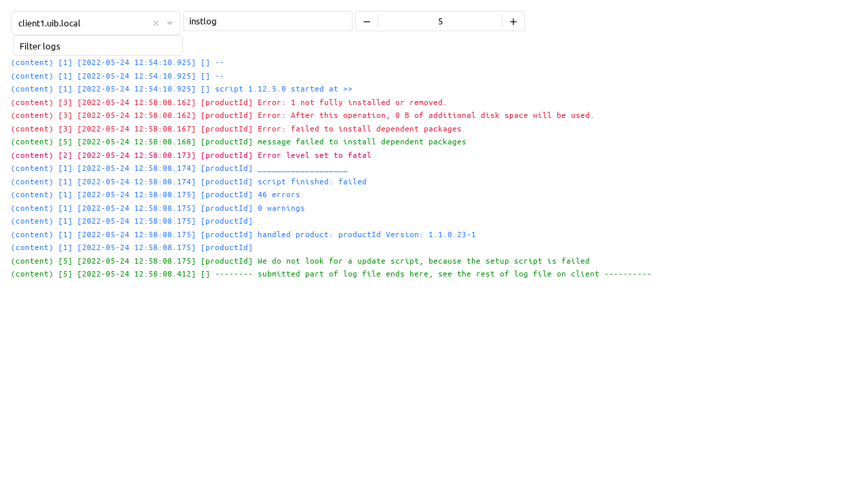
Task: Click the instlog log type field
Action: [268, 21]
